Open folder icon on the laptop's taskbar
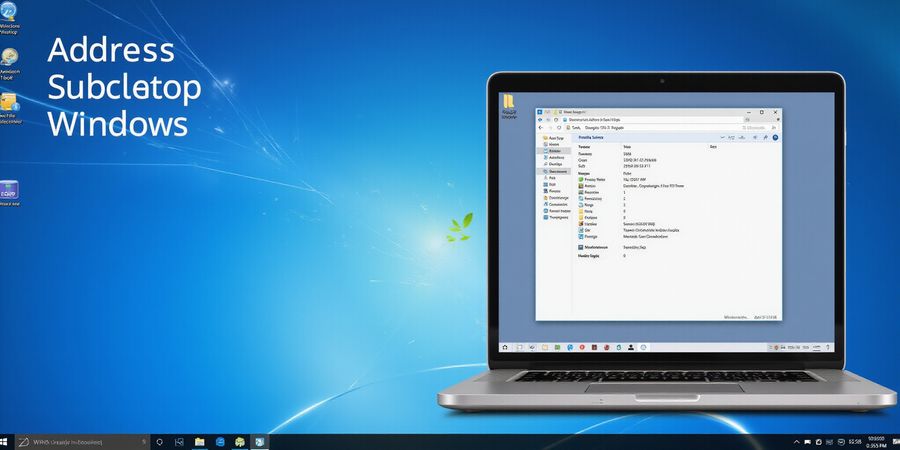 click(545, 347)
